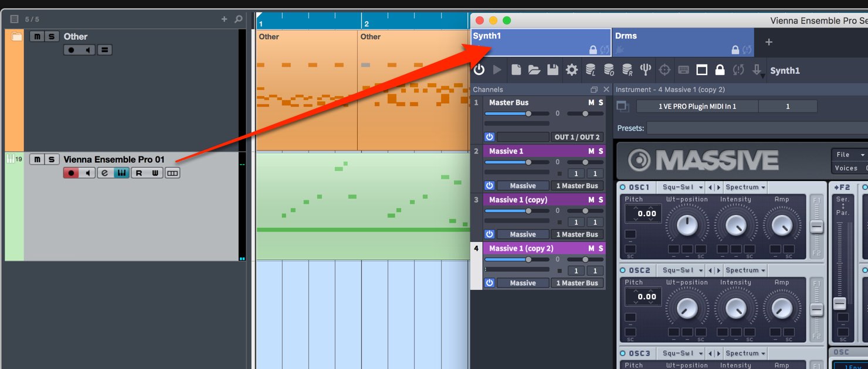The width and height of the screenshot is (868, 369).
Task: Toggle the lock on the Synth1 tab
Action: point(593,50)
